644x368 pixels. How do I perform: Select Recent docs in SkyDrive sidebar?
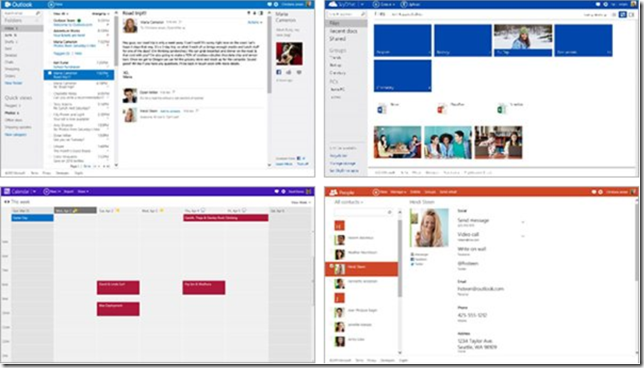click(343, 31)
